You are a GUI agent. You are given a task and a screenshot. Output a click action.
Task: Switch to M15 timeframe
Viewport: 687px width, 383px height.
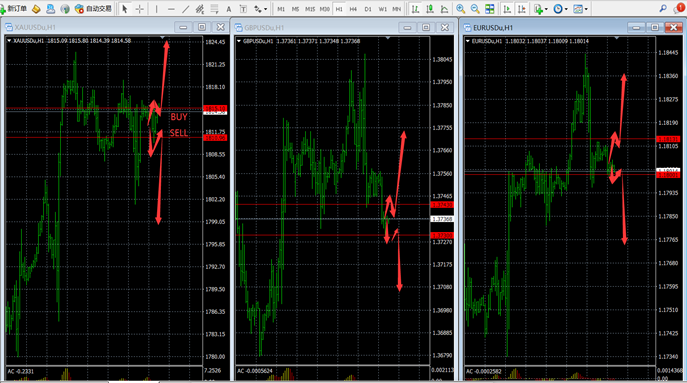310,9
